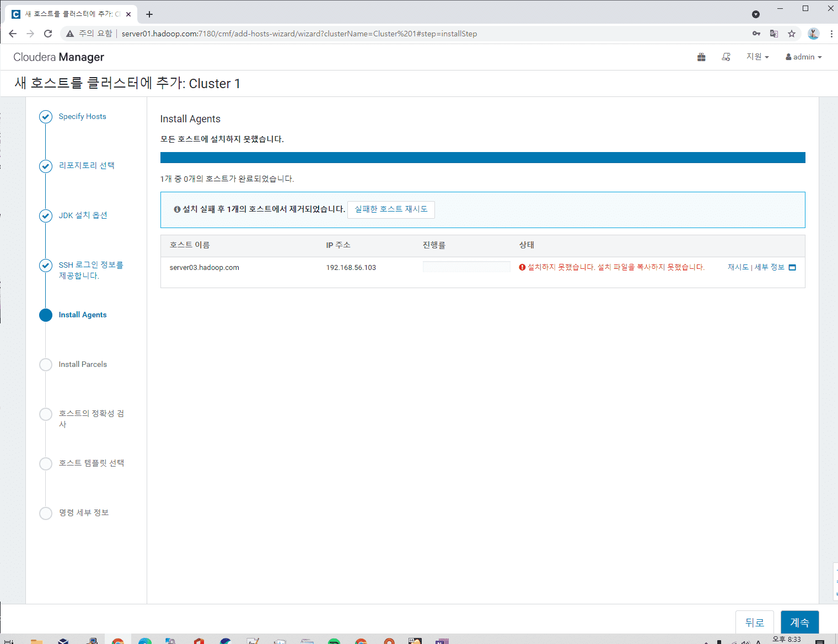Click the 진행률 column header
The image size is (838, 644).
click(434, 245)
